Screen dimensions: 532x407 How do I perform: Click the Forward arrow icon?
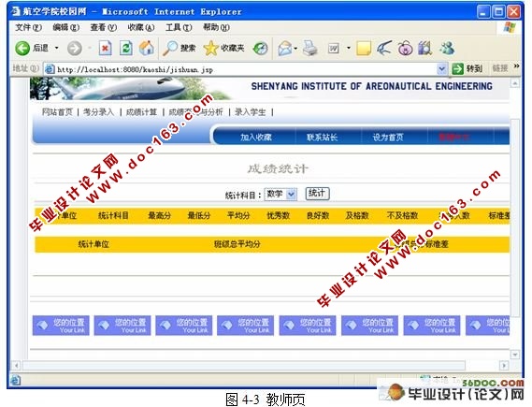pyautogui.click(x=74, y=49)
